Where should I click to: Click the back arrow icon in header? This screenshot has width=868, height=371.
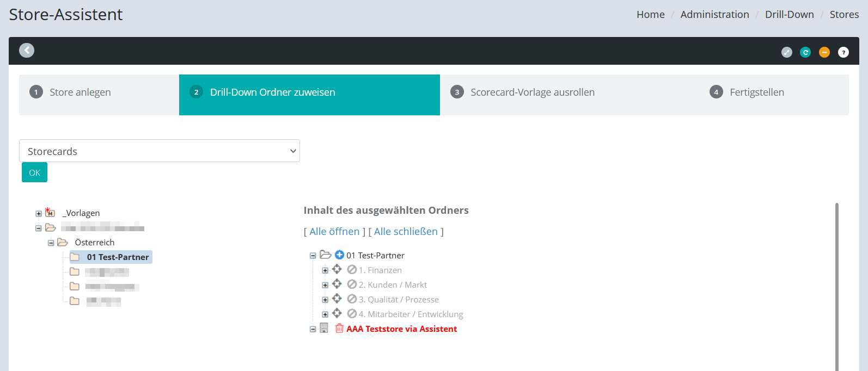pyautogui.click(x=27, y=51)
